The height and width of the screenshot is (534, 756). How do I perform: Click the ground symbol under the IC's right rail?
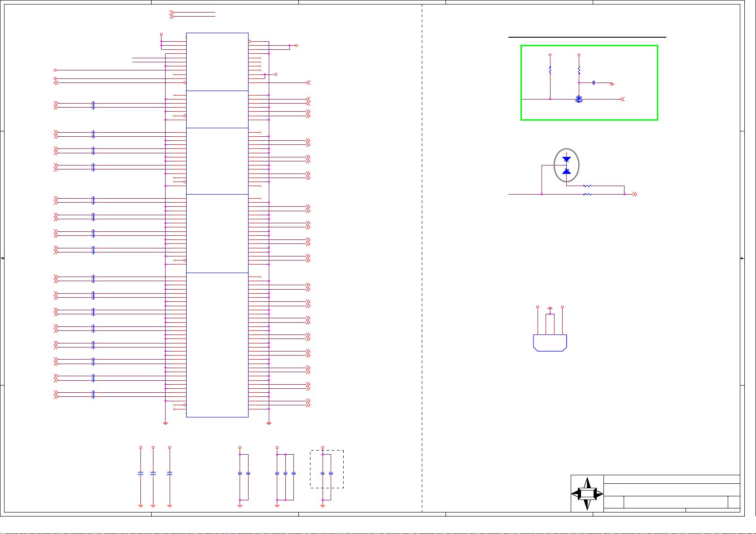coord(269,423)
